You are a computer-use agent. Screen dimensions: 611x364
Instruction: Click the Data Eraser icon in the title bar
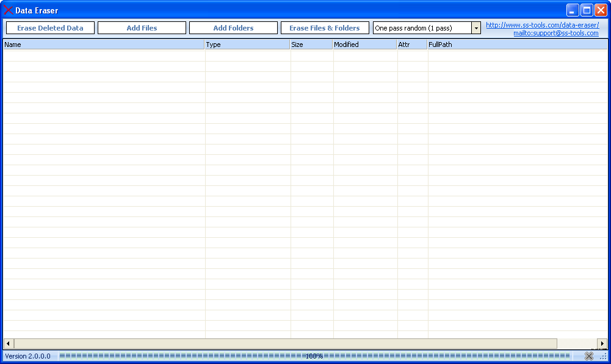pyautogui.click(x=8, y=10)
